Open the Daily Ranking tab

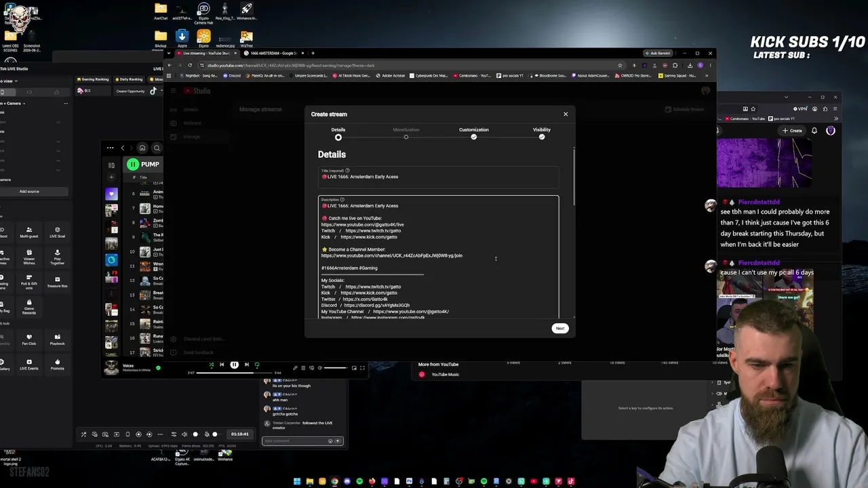coord(129,79)
